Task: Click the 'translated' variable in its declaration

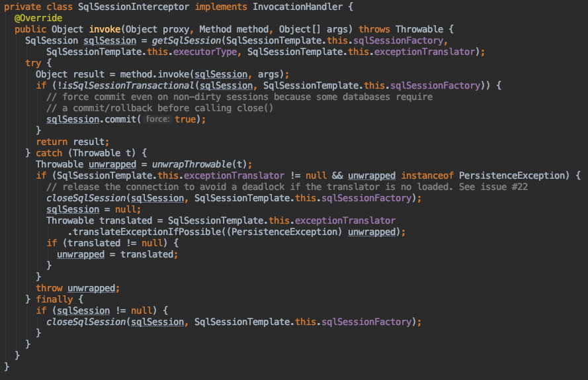Action: click(126, 221)
